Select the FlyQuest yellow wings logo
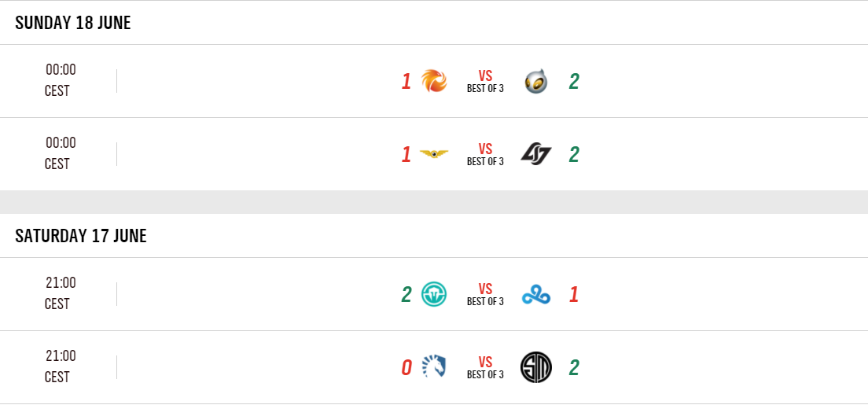This screenshot has width=868, height=405. 434,154
